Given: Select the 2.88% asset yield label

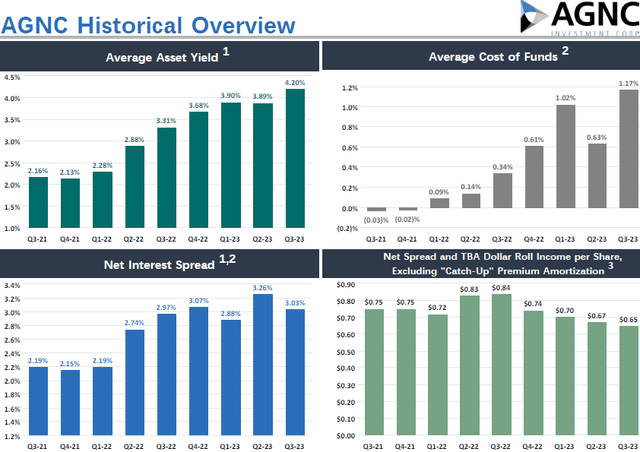Looking at the screenshot, I should click(x=134, y=140).
